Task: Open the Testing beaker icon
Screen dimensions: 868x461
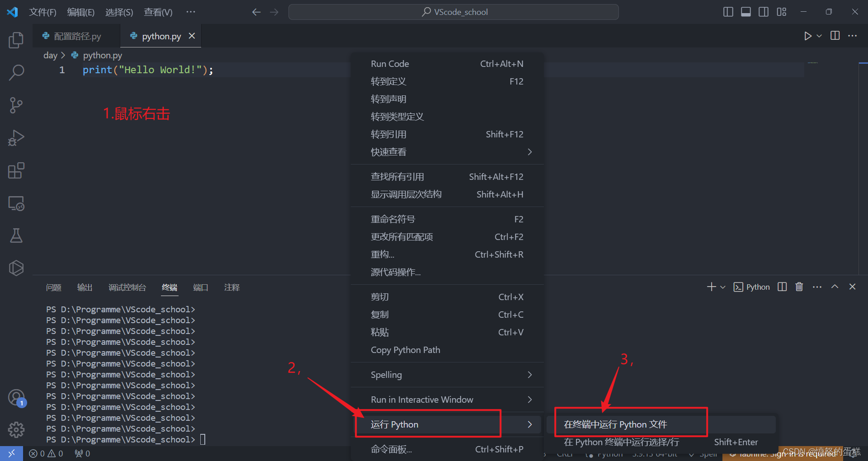Action: click(x=16, y=235)
